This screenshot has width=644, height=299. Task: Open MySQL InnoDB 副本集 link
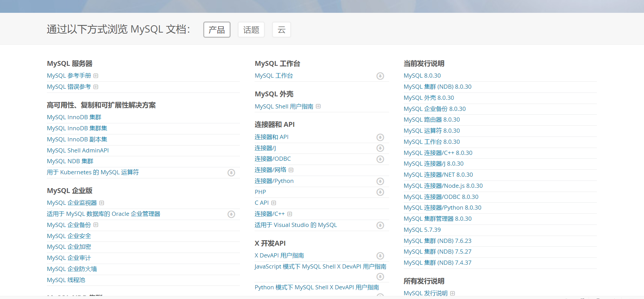click(77, 139)
